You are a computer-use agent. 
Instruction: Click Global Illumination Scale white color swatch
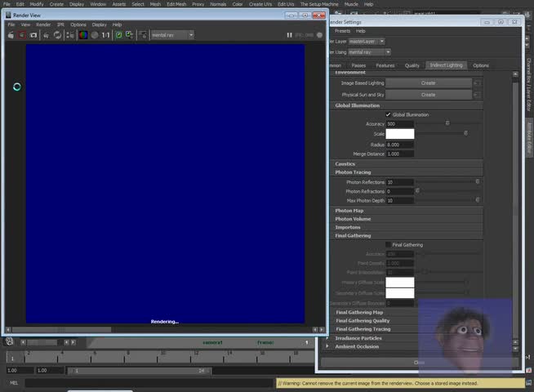tap(400, 134)
